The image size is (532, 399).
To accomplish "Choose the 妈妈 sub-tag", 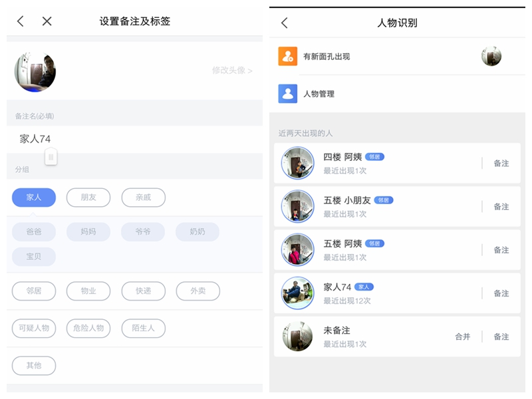I will pos(88,231).
